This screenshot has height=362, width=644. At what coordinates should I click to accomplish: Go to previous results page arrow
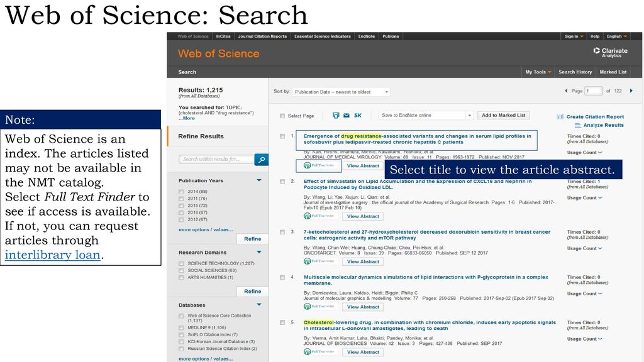[566, 90]
